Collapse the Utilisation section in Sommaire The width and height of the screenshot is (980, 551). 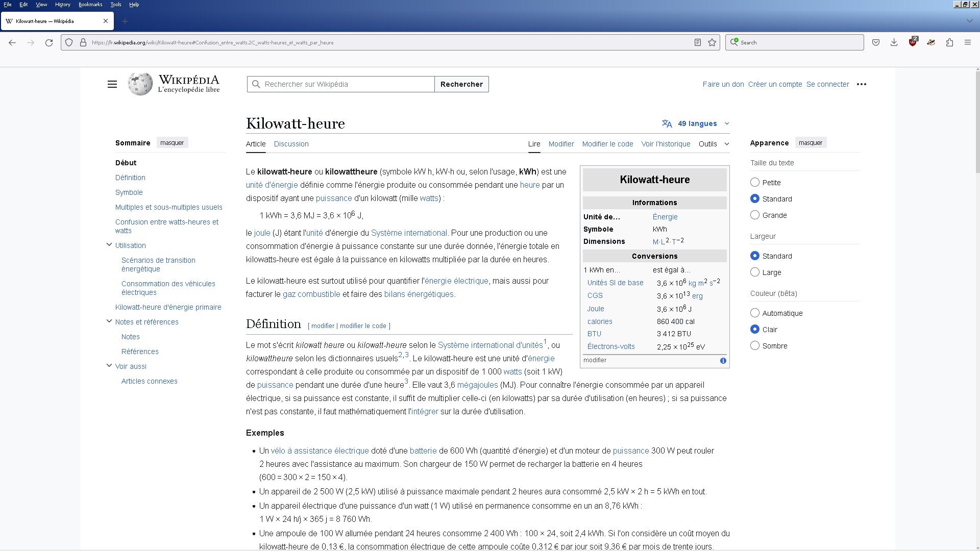[109, 245]
